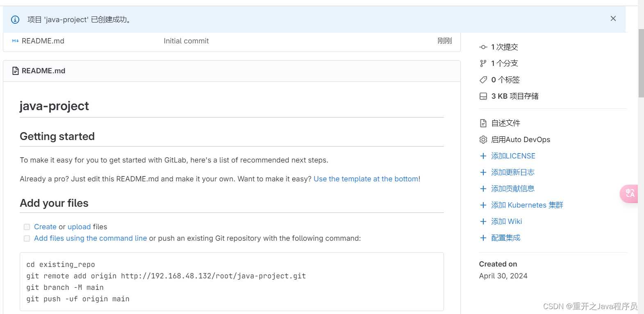Click the gear icon beside 启用Auto DevOps
The image size is (644, 314).
tap(483, 140)
